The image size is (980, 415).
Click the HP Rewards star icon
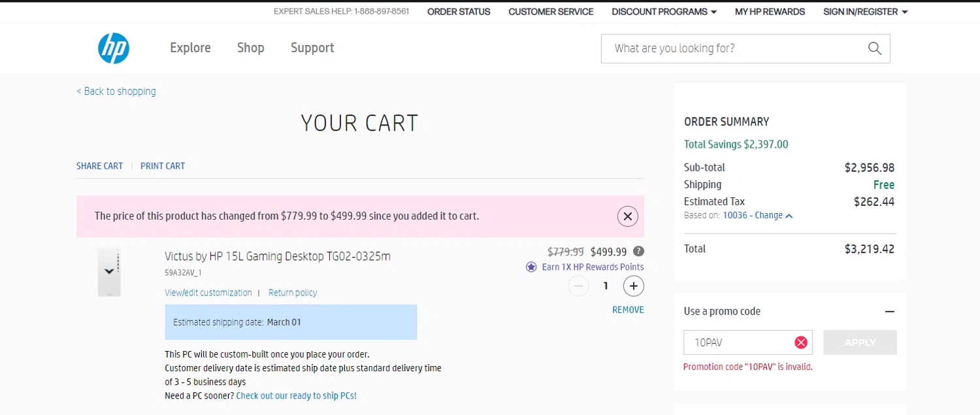(531, 267)
